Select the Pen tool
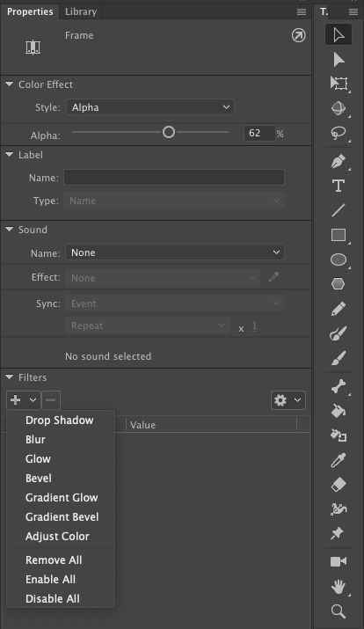The height and width of the screenshot is (629, 364). point(339,162)
